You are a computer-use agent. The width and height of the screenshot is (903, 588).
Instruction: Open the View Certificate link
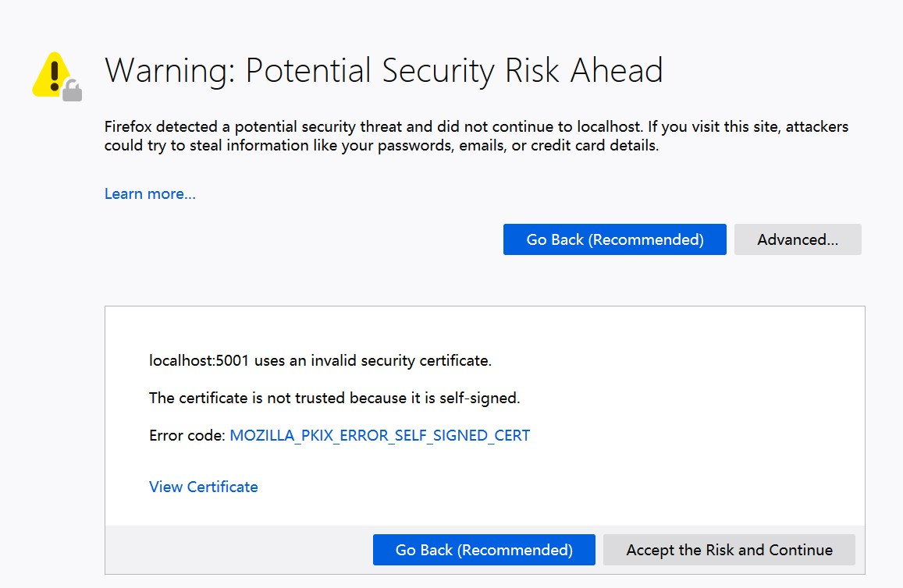203,487
